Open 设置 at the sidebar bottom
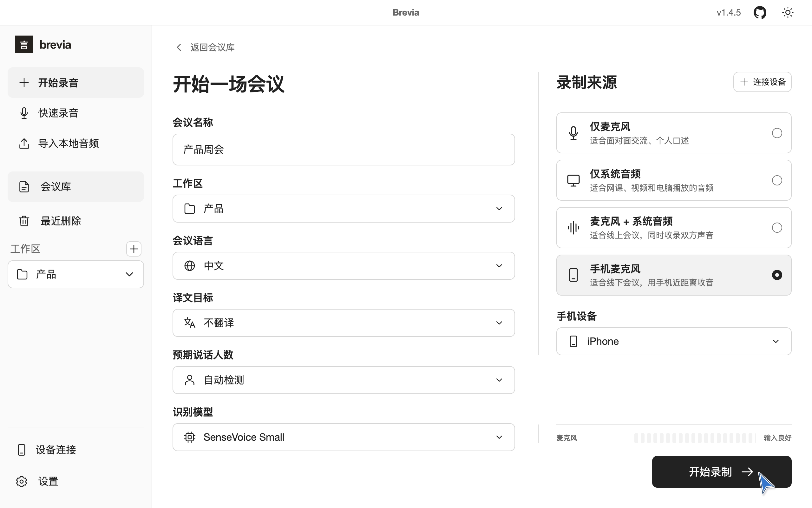The width and height of the screenshot is (812, 508). [x=76, y=481]
